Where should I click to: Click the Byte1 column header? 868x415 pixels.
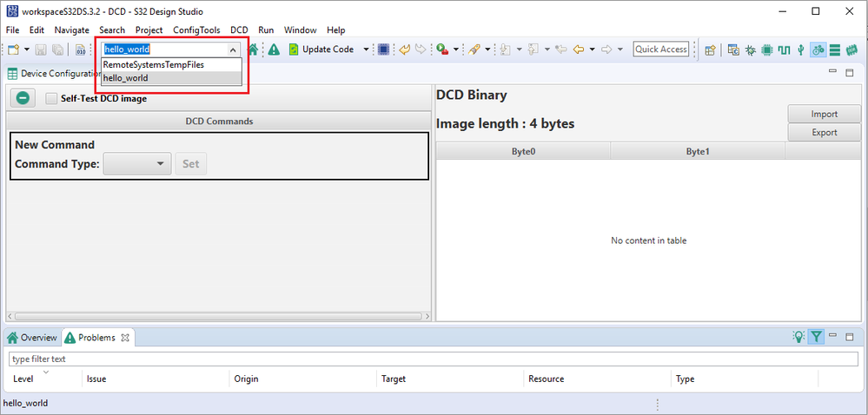[698, 151]
